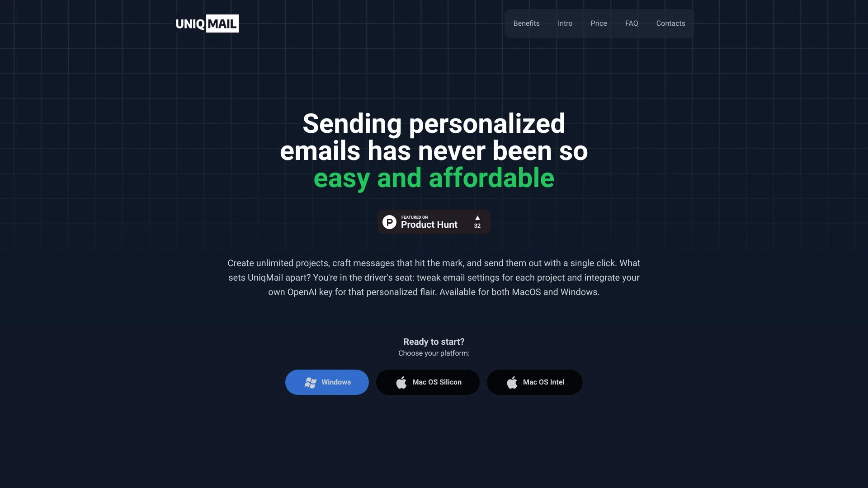Select the FAQ navigation menu item
Image resolution: width=868 pixels, height=488 pixels.
(x=631, y=23)
